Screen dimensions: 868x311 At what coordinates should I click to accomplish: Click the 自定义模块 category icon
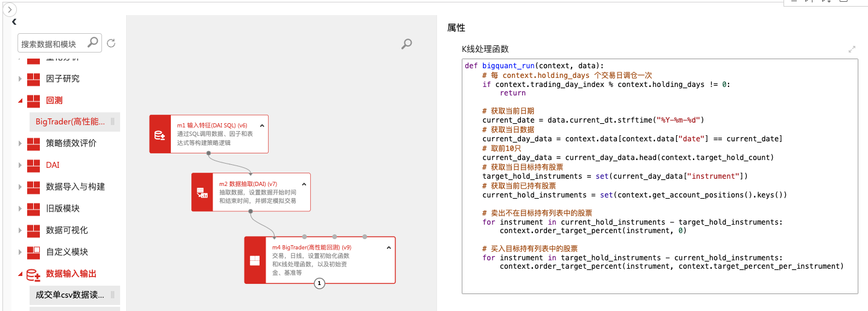(x=33, y=252)
